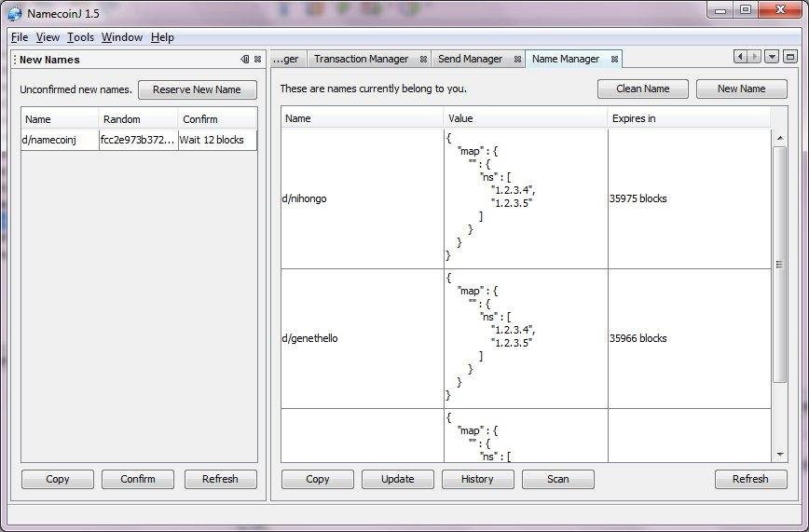Close the Name Manager tab
809x532 pixels.
(x=614, y=60)
